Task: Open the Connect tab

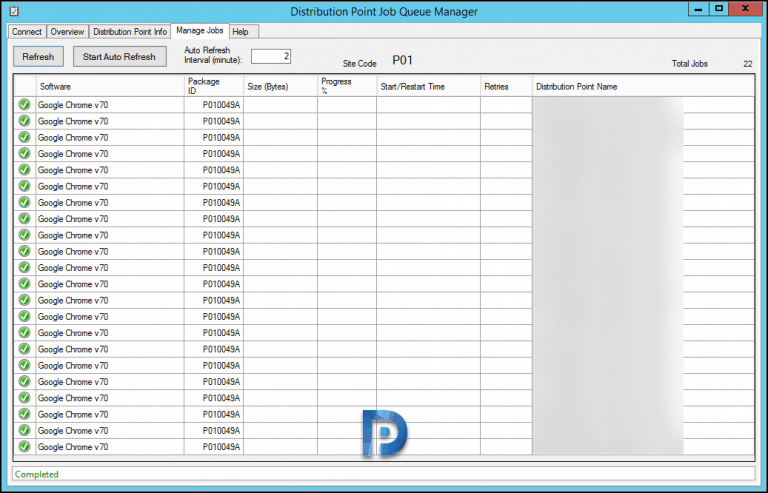Action: [27, 31]
